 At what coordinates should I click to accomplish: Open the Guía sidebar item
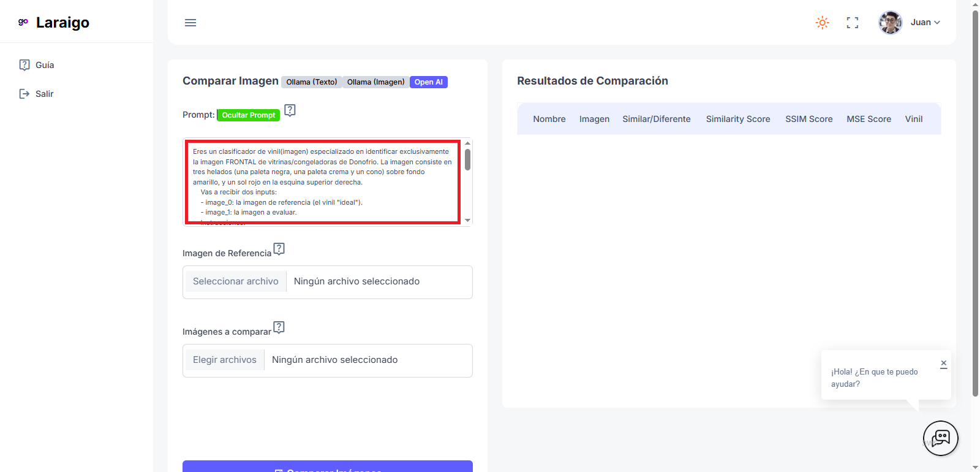[x=44, y=65]
